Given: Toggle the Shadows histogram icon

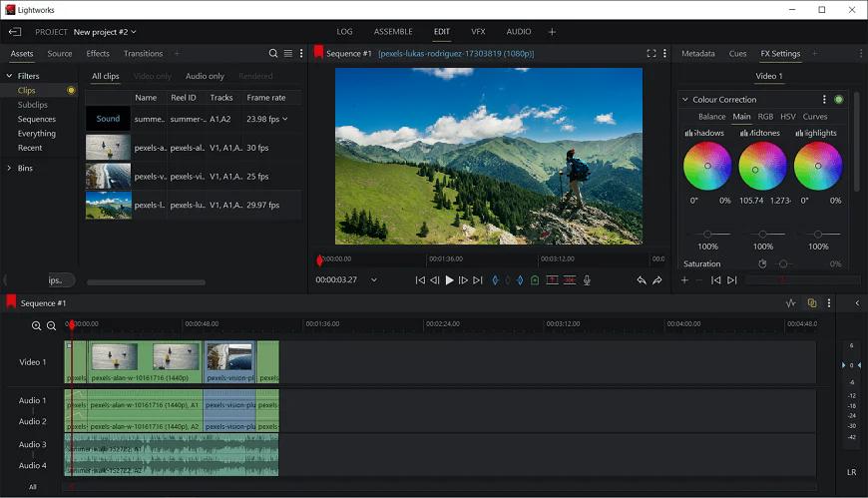Looking at the screenshot, I should point(688,133).
